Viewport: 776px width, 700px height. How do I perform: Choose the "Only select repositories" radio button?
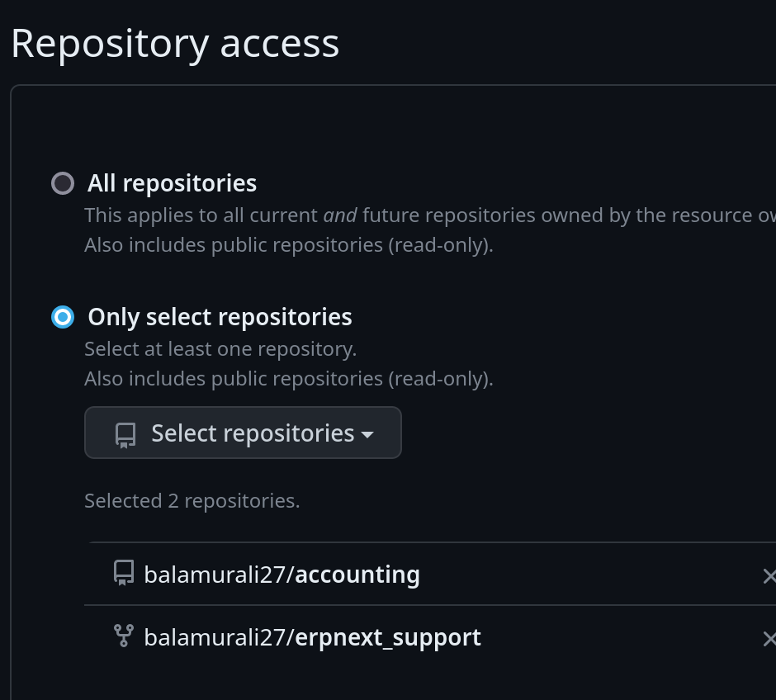[63, 317]
